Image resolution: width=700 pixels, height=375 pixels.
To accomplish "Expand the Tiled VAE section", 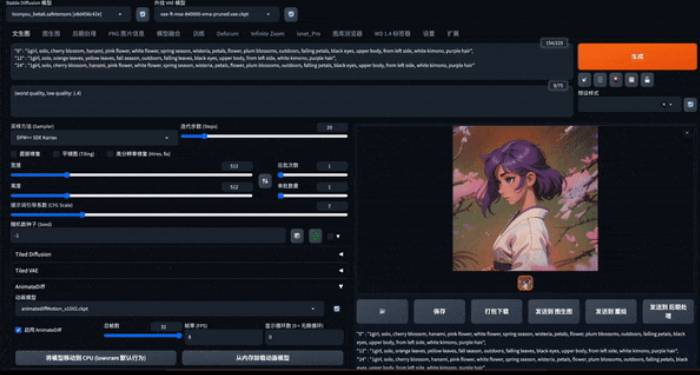I will click(x=179, y=271).
